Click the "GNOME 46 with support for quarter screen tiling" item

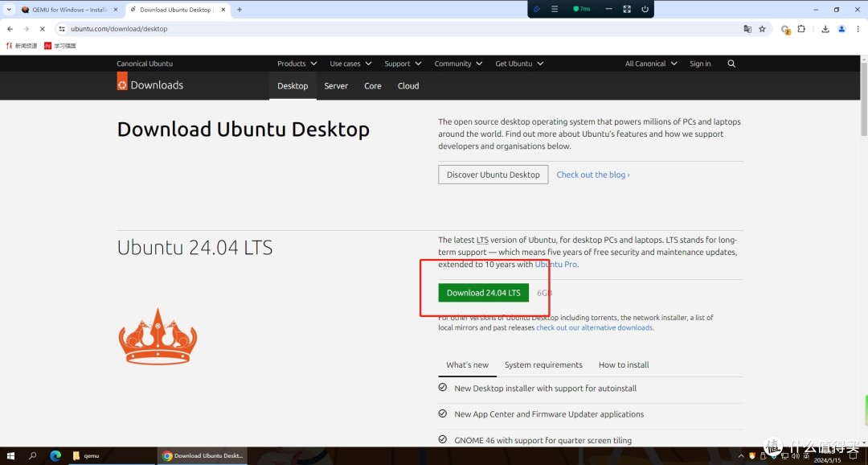tap(543, 441)
